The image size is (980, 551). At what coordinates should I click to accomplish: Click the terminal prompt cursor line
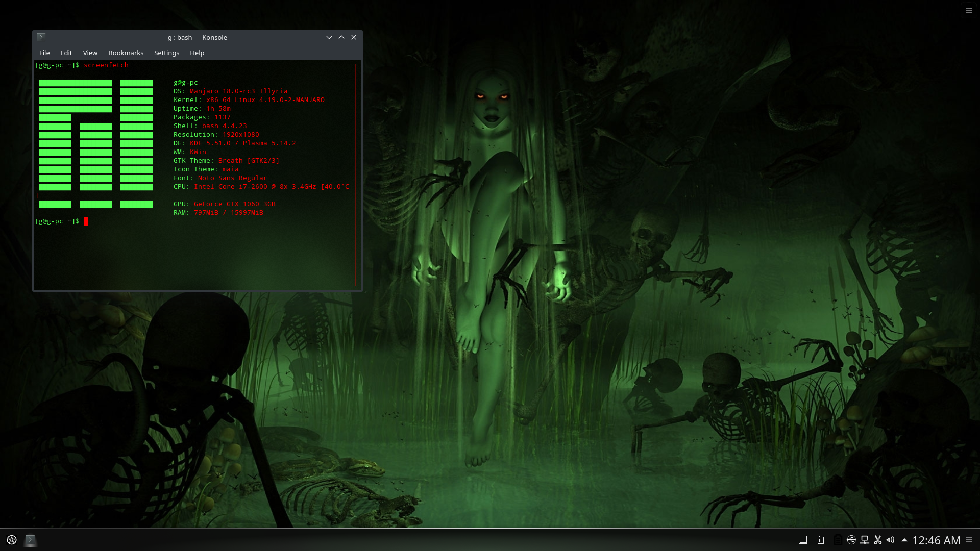(x=61, y=221)
